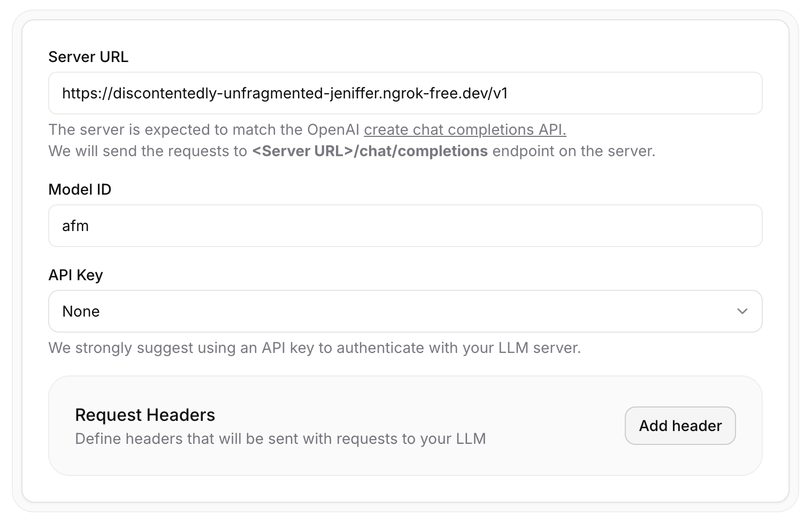The height and width of the screenshot is (523, 812).
Task: Click the 'We strongly suggest using an API key' hint
Action: [314, 348]
